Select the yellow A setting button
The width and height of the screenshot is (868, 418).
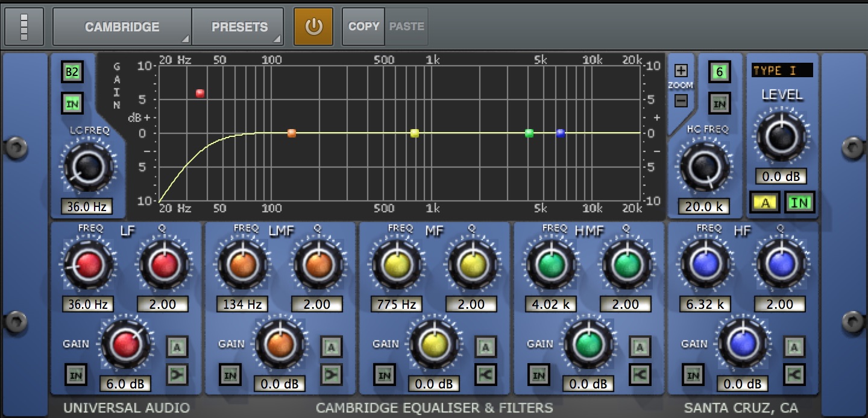(x=765, y=203)
